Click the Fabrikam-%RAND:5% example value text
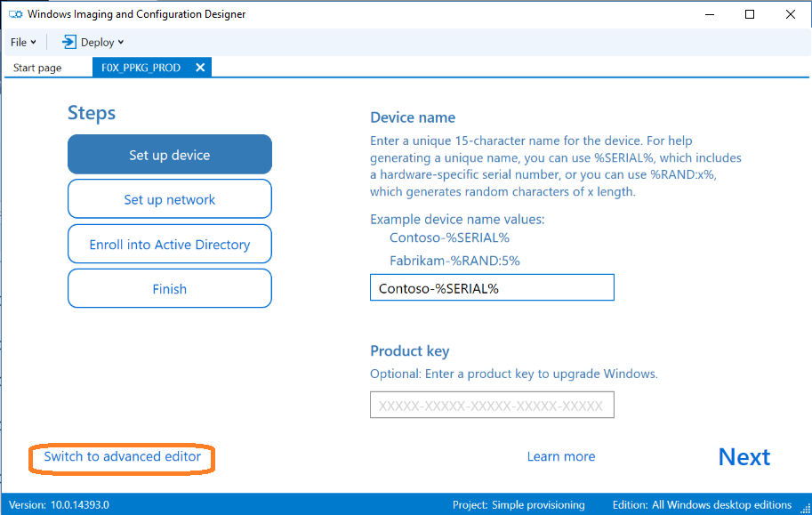 pos(454,261)
